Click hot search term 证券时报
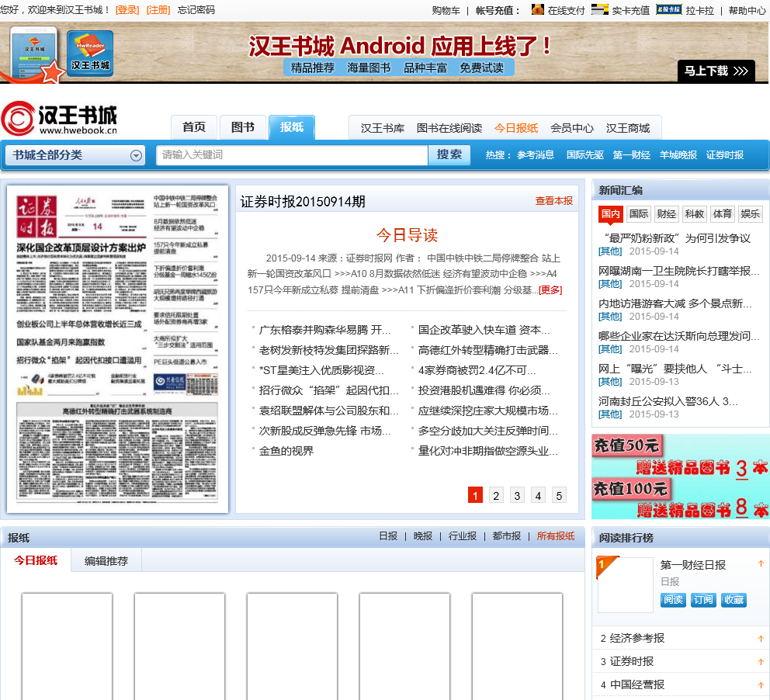 (x=725, y=154)
